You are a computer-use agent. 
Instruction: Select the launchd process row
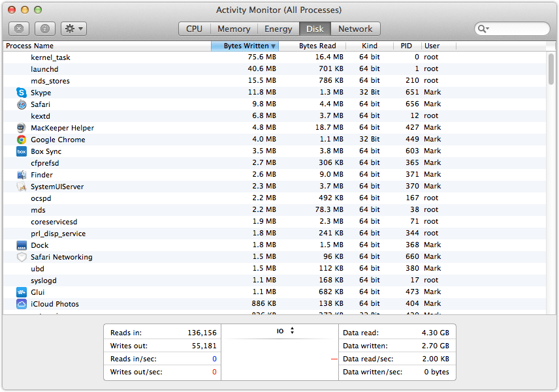[x=274, y=69]
